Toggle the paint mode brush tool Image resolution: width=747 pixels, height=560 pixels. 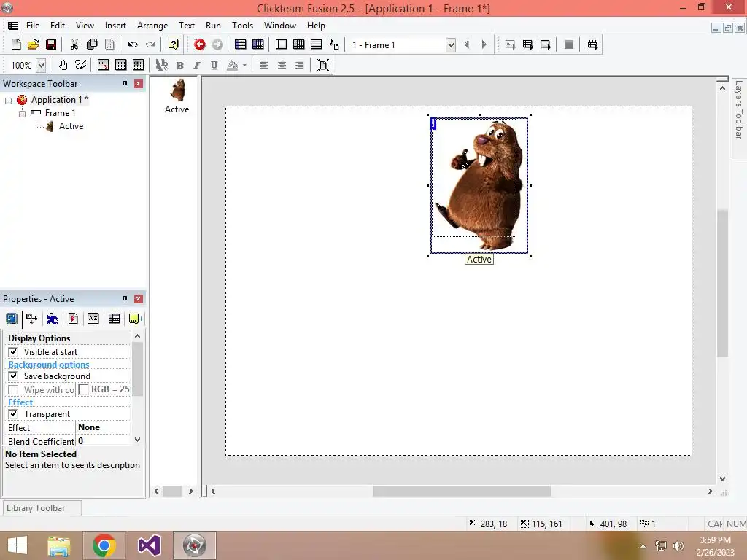coord(80,65)
